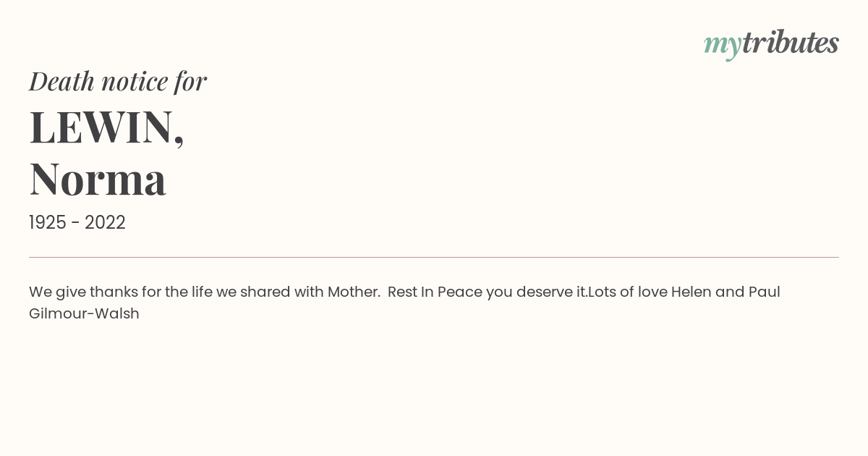Click the green "my" part of logo
Image resolution: width=868 pixels, height=456 pixels.
coord(723,46)
